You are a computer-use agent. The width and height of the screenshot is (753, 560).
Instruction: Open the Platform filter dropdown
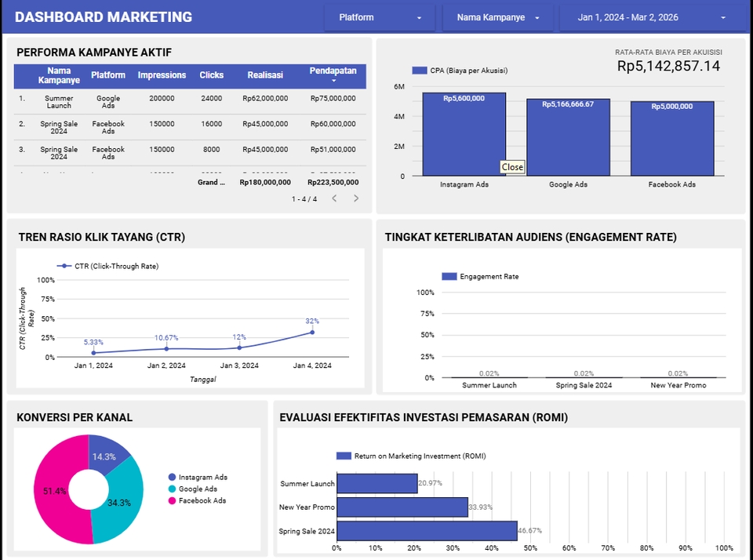click(x=379, y=16)
